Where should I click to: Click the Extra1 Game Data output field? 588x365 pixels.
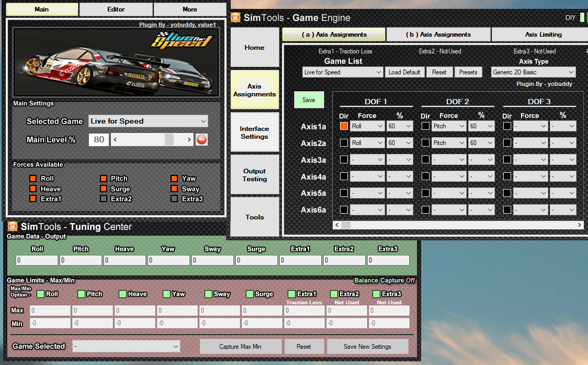[x=300, y=260]
